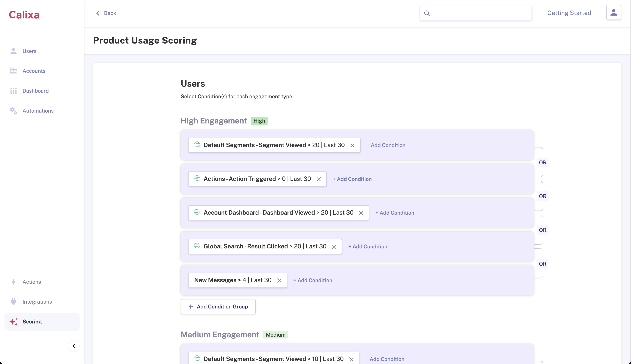Navigate to Dashboard in the sidebar
The width and height of the screenshot is (631, 364).
(x=35, y=91)
